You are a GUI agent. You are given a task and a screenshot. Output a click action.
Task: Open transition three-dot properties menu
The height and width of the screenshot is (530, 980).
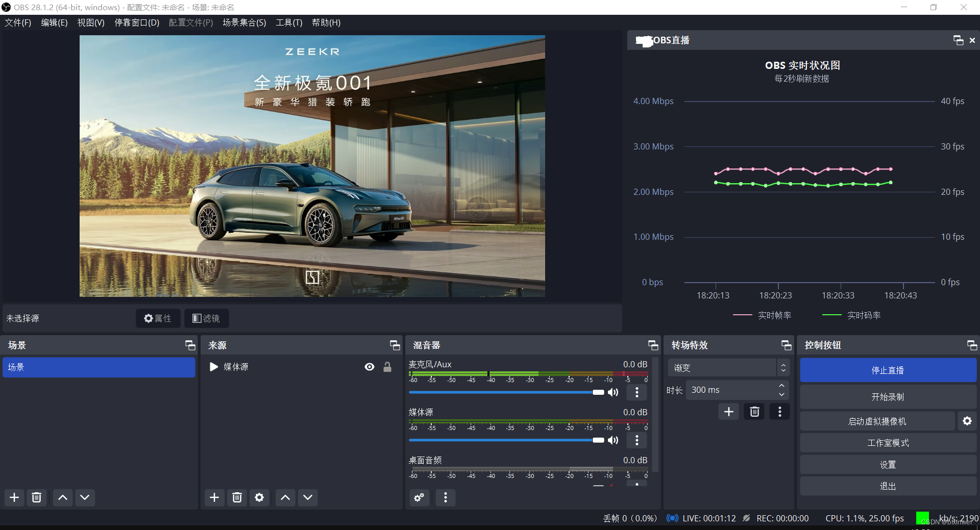(780, 412)
